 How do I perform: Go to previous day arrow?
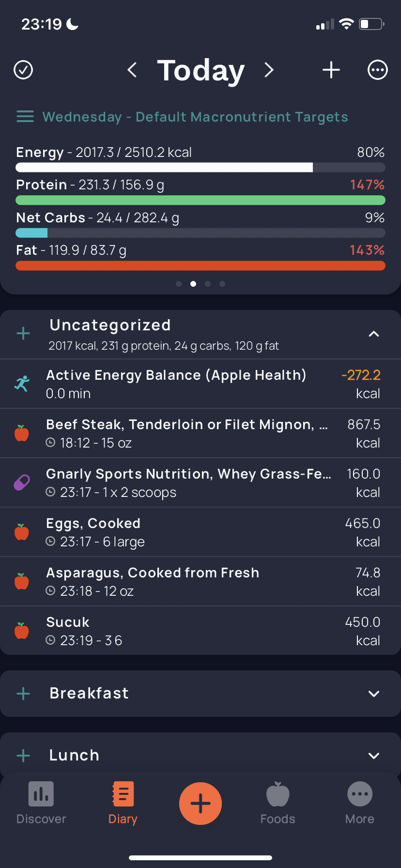(x=132, y=70)
